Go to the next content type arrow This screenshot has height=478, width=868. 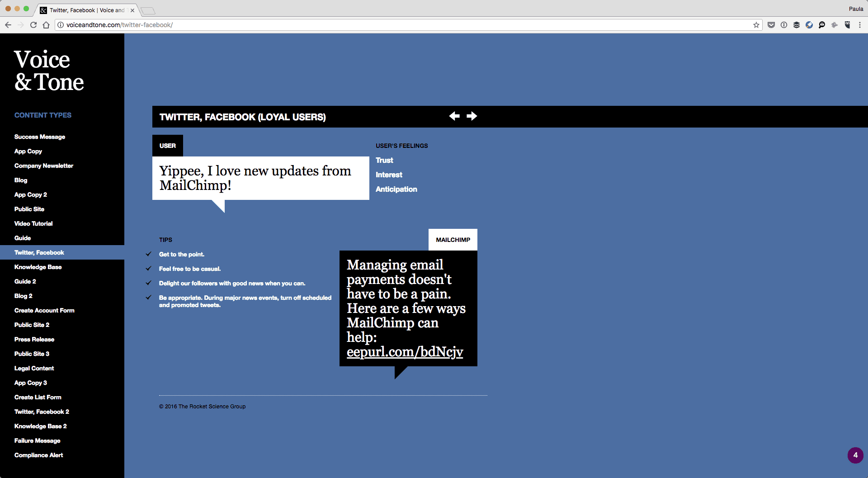tap(472, 116)
